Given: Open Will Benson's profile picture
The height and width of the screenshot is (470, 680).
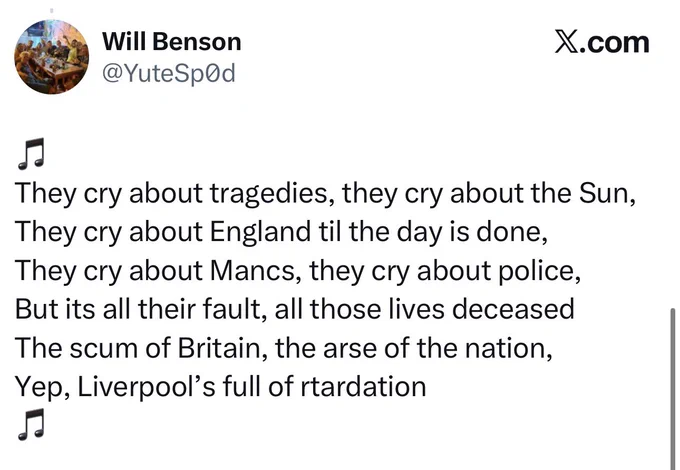Looking at the screenshot, I should click(x=52, y=57).
